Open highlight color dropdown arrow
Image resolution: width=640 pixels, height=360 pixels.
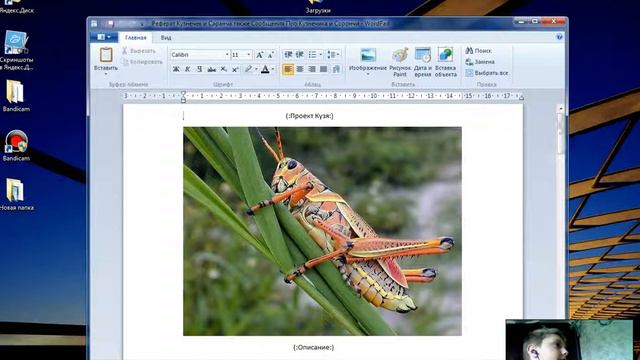coord(256,69)
